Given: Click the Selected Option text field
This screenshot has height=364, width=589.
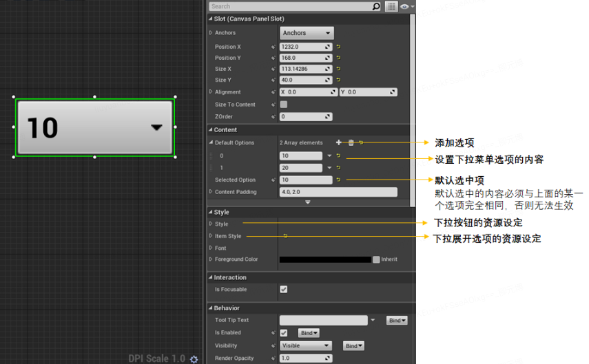Looking at the screenshot, I should point(306,180).
